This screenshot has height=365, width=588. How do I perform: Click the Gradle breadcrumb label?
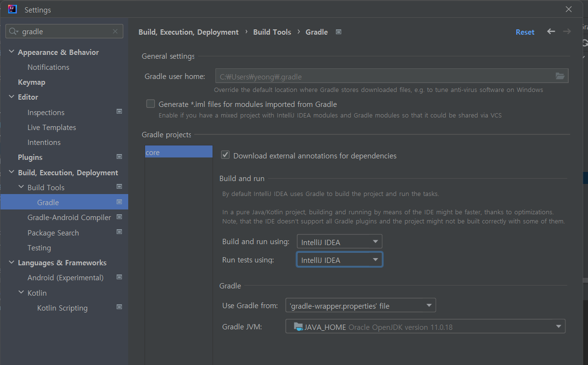coord(317,32)
